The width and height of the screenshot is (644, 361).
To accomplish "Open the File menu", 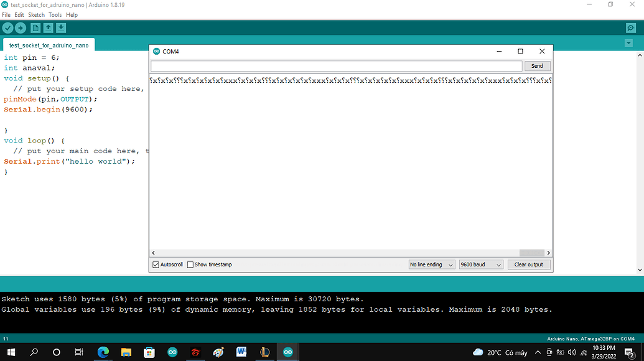I will [x=6, y=15].
